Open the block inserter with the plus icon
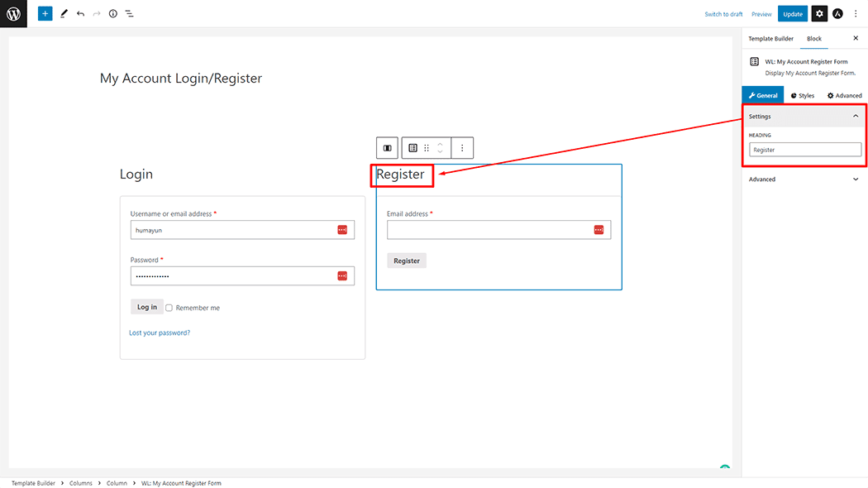 45,13
